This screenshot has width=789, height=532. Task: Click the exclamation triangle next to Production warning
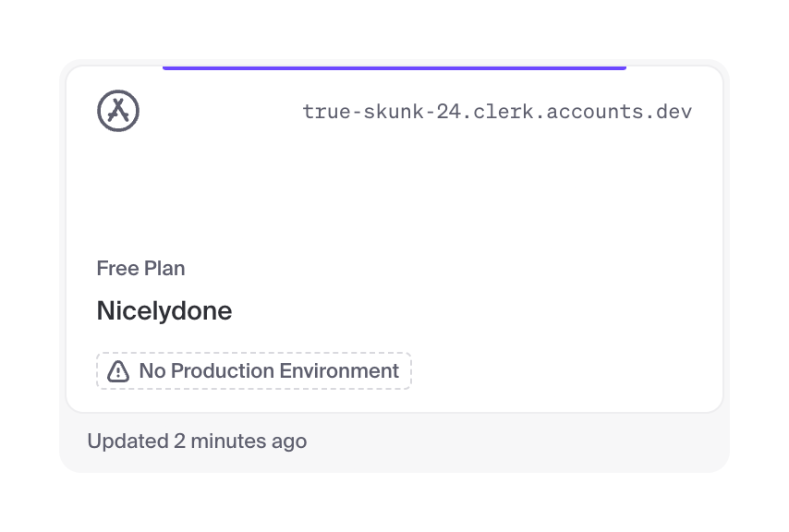tap(118, 371)
